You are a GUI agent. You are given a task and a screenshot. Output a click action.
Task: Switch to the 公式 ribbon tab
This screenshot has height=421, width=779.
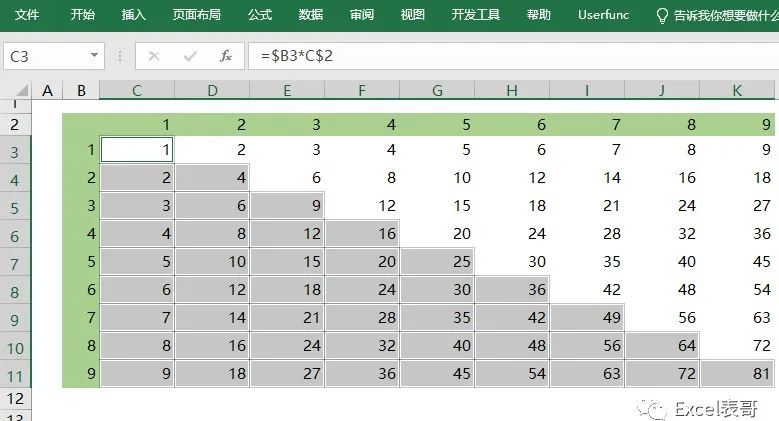[x=260, y=15]
